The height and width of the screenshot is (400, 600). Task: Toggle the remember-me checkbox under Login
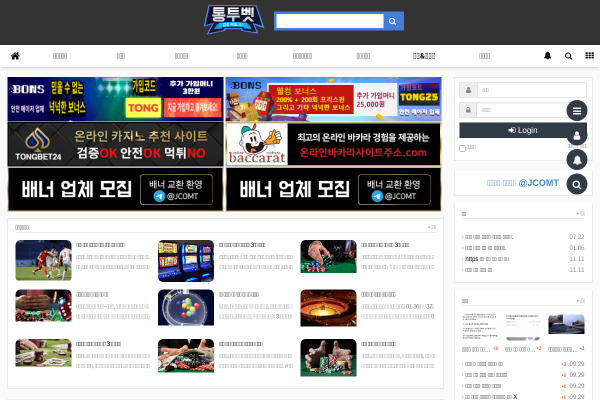pyautogui.click(x=462, y=148)
